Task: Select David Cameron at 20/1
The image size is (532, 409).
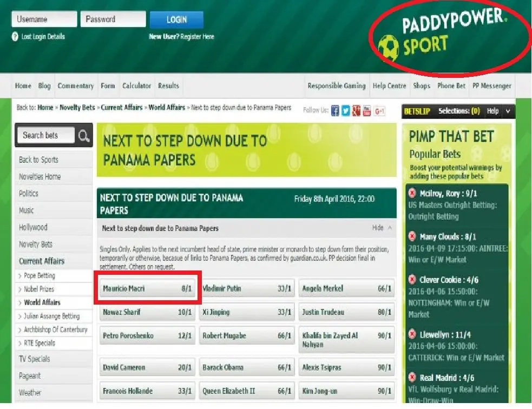Action: coord(147,367)
